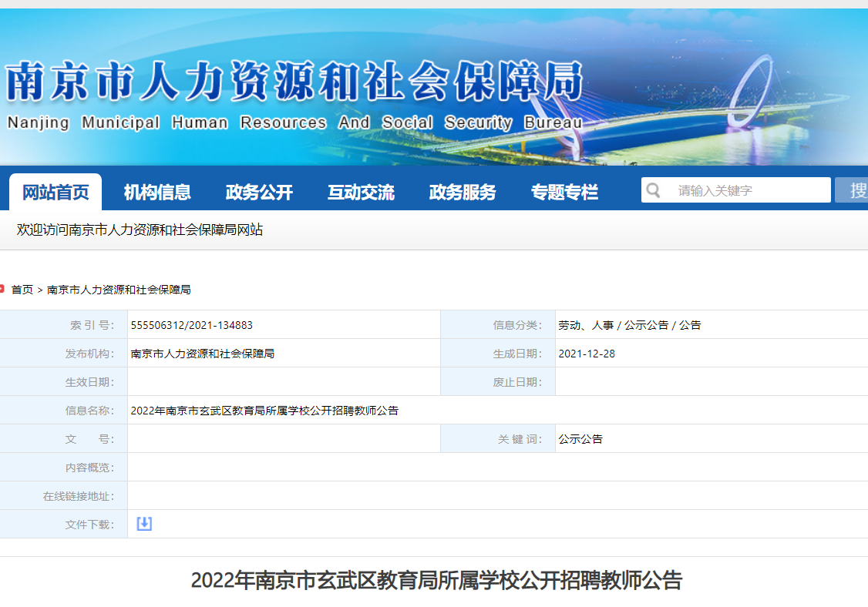Click the file download icon
Image resolution: width=868 pixels, height=607 pixels.
(x=144, y=524)
